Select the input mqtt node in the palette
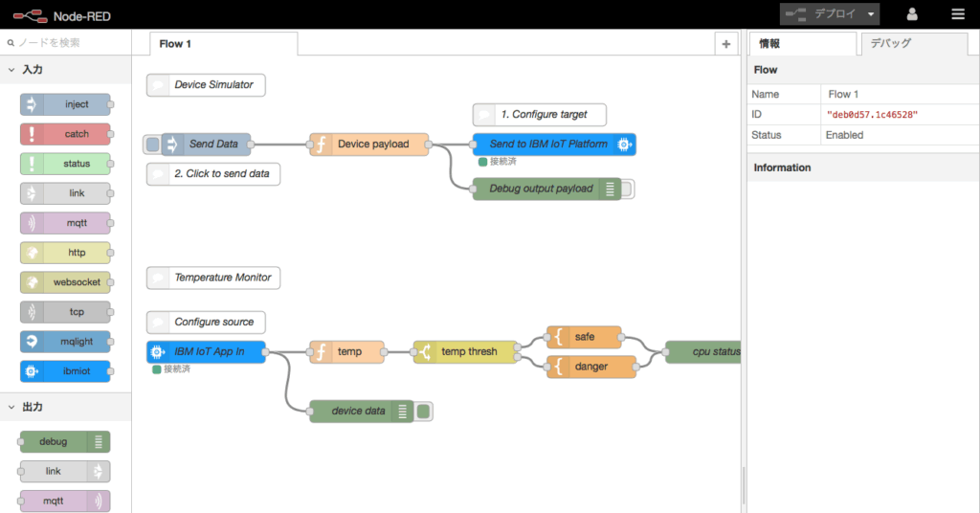Viewport: 980px width, 513px height. [65, 223]
